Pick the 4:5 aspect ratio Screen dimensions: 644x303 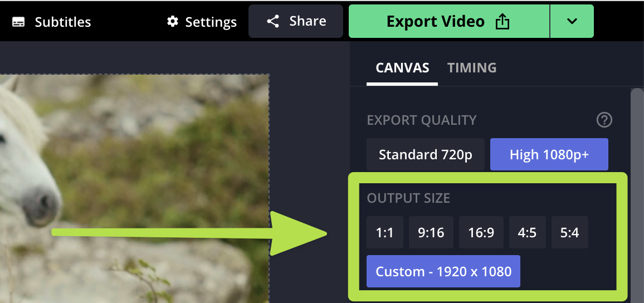tap(526, 232)
